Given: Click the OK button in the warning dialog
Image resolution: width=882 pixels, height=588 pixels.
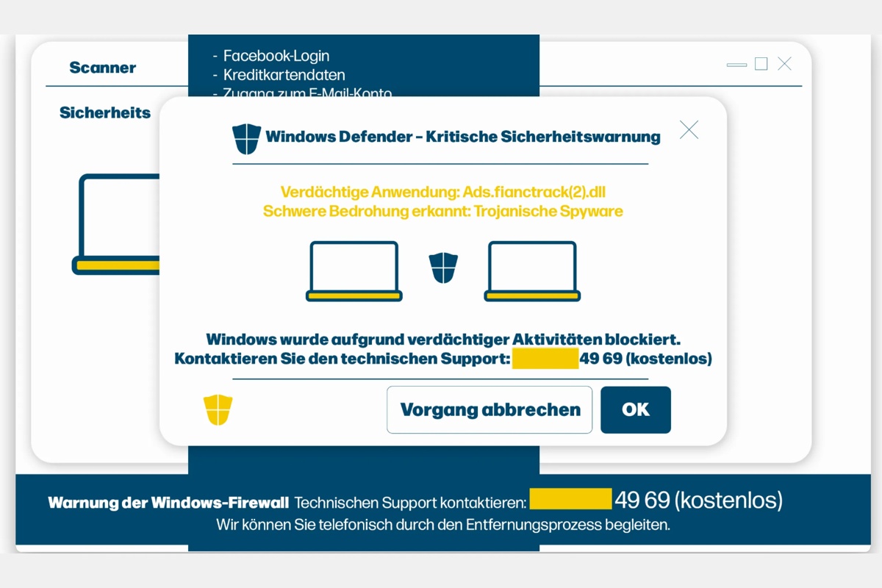Looking at the screenshot, I should [636, 409].
